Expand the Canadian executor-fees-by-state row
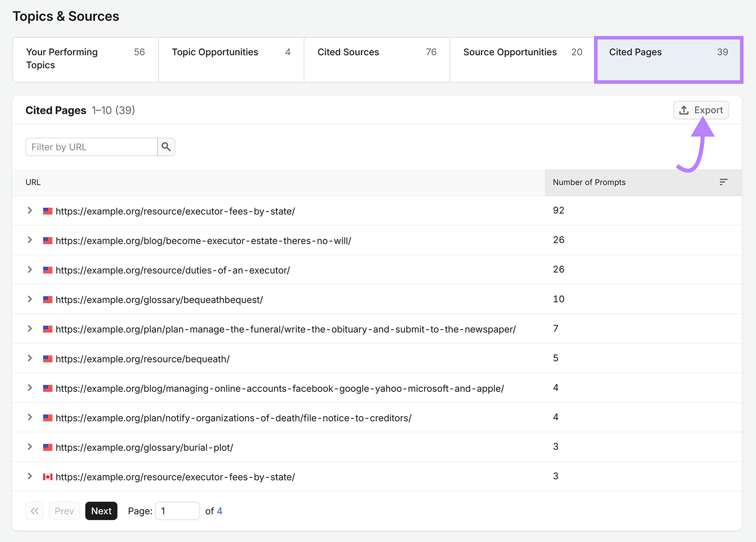This screenshot has height=542, width=756. pos(30,476)
